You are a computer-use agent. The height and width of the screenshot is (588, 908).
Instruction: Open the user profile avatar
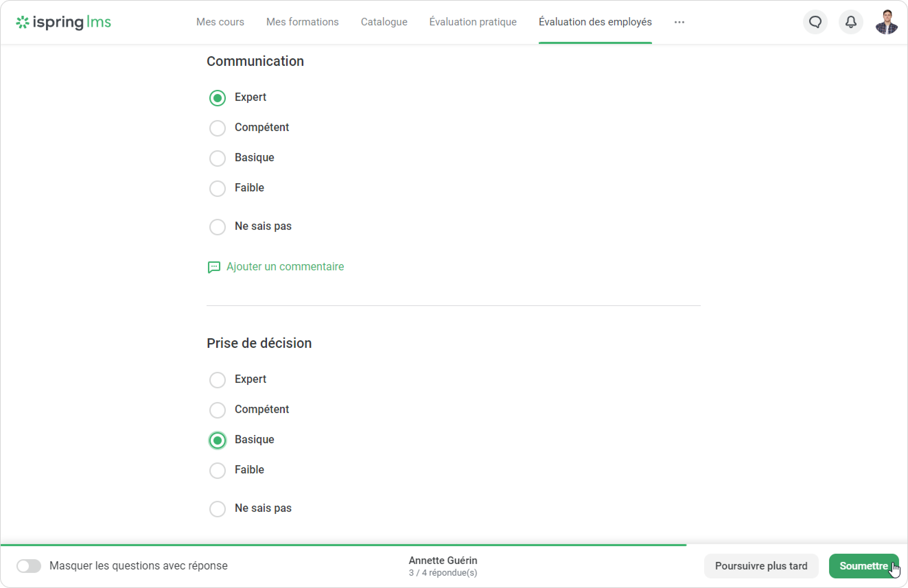pos(886,22)
